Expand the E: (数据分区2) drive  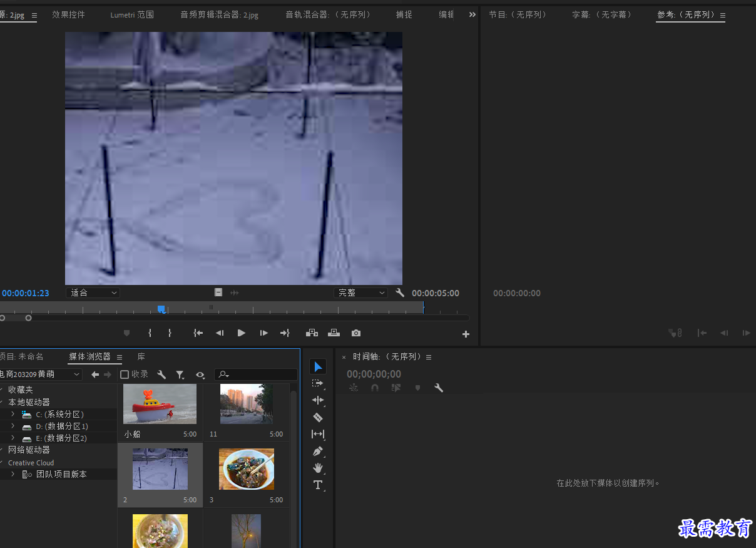pyautogui.click(x=13, y=438)
